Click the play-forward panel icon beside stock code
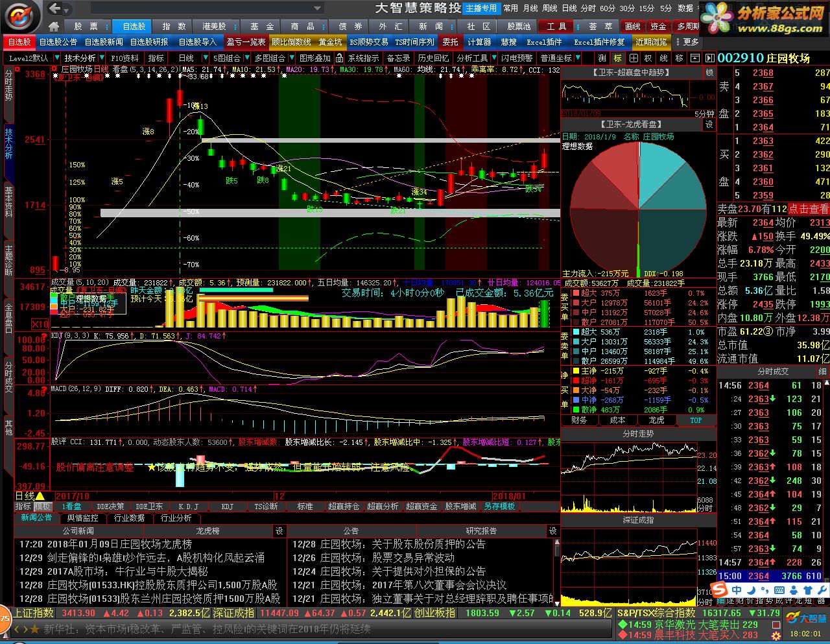 [709, 58]
